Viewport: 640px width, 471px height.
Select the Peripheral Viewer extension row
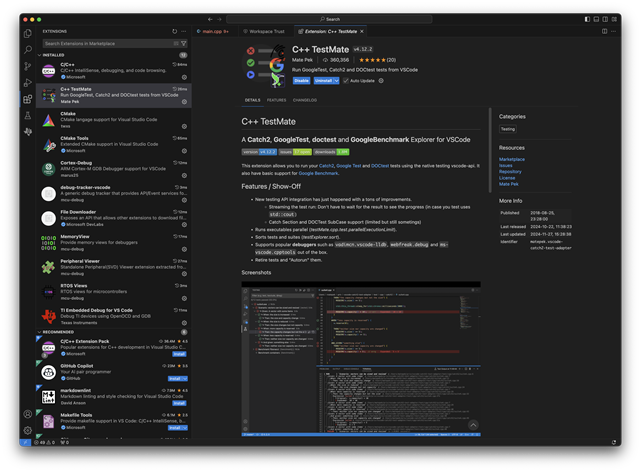pos(113,267)
